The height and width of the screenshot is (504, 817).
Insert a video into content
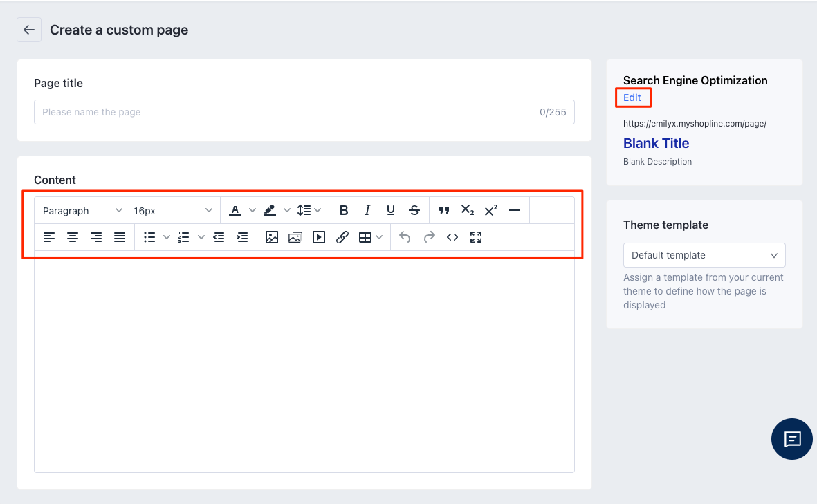click(x=319, y=237)
